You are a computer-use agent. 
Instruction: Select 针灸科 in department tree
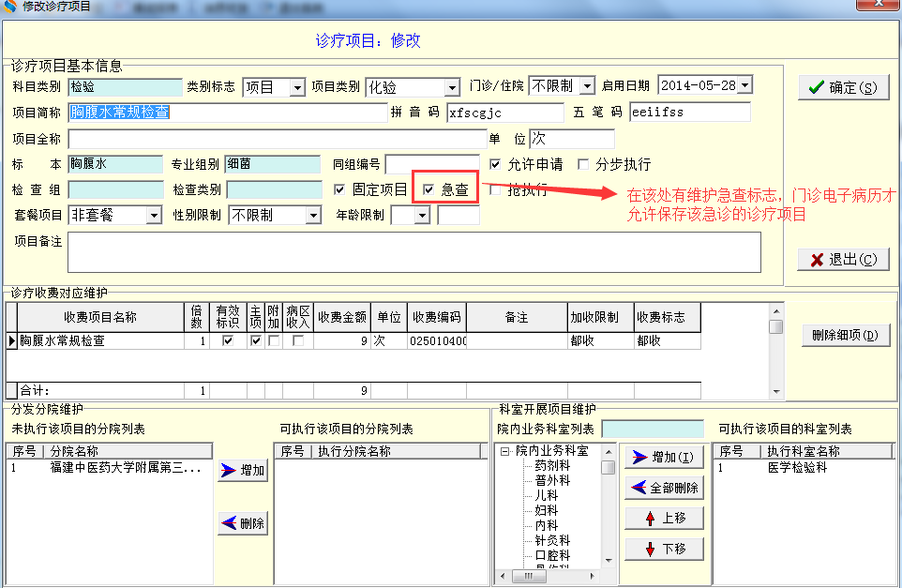pyautogui.click(x=552, y=540)
